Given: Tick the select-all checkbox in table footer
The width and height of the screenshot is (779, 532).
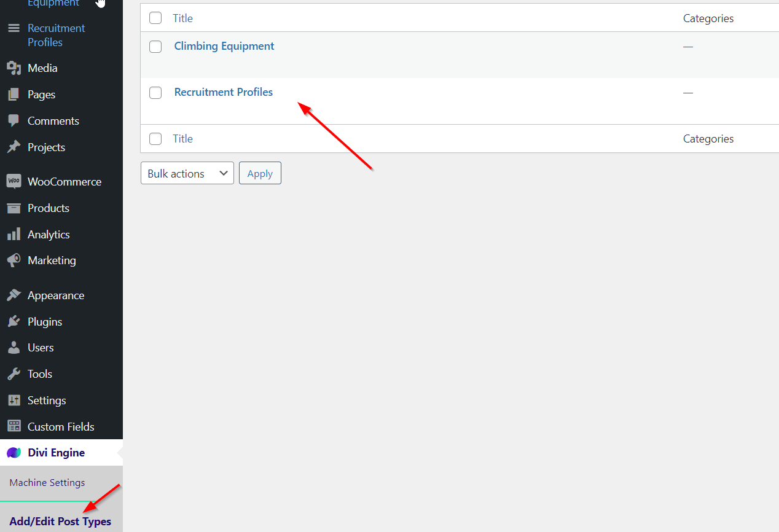Looking at the screenshot, I should [155, 139].
